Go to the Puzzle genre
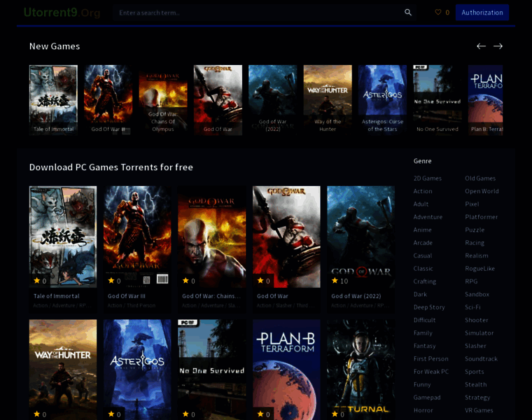The width and height of the screenshot is (532, 420). (475, 230)
